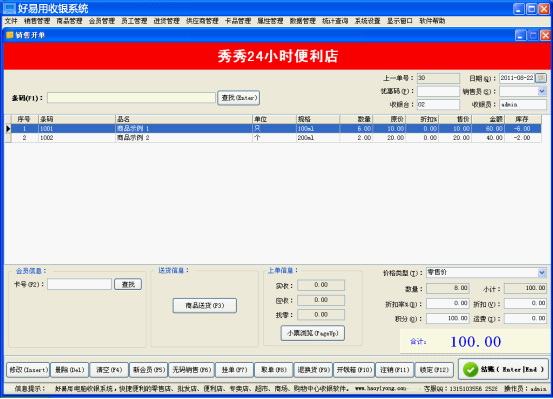
Task: Open the 属性管理 menu
Action: click(x=270, y=21)
